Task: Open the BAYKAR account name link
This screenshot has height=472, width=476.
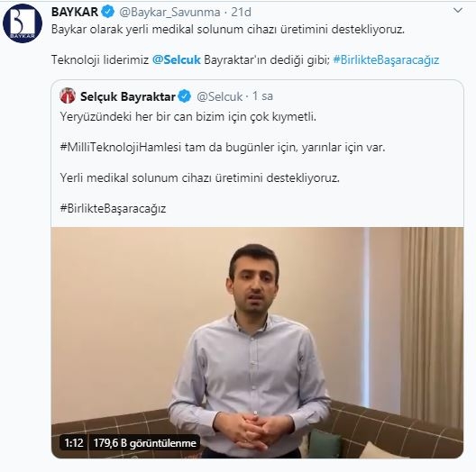Action: [75, 12]
